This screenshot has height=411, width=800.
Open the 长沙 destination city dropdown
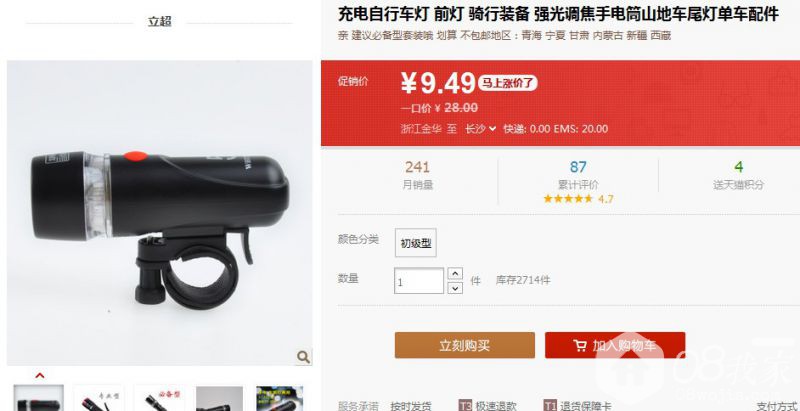click(480, 129)
